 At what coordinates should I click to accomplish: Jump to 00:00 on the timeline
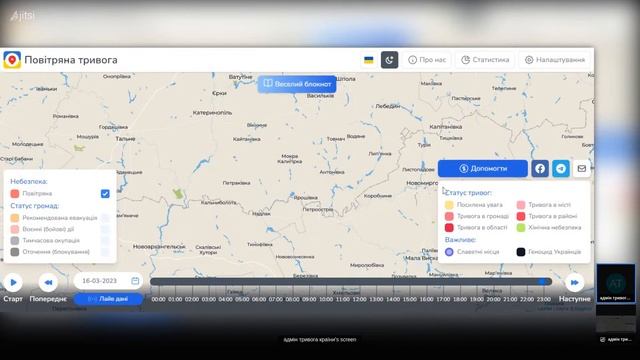click(158, 299)
